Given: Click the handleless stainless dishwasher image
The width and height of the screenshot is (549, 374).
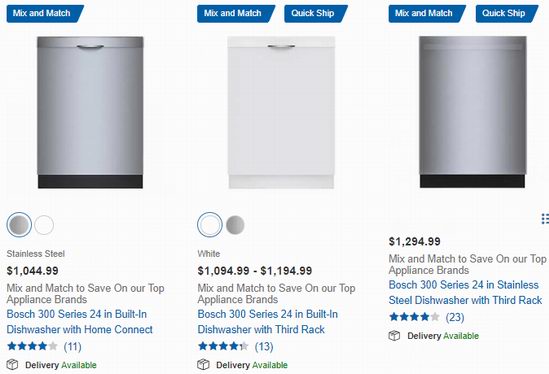Looking at the screenshot, I should 473,111.
